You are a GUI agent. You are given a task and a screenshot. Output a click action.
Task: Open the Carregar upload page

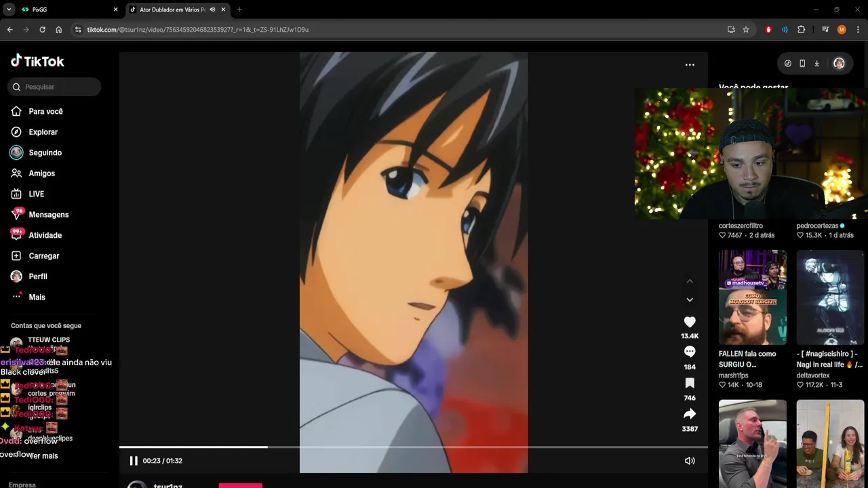pos(35,256)
